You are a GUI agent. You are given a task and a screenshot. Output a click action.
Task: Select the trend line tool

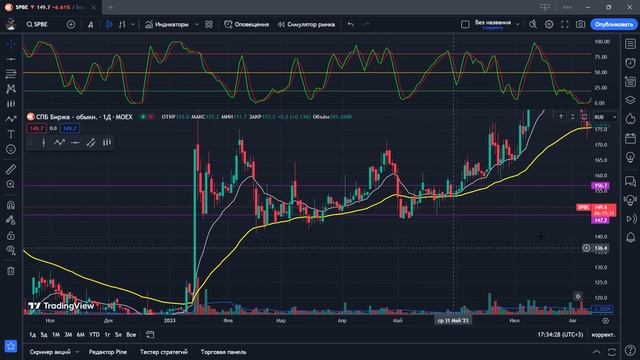[x=11, y=59]
